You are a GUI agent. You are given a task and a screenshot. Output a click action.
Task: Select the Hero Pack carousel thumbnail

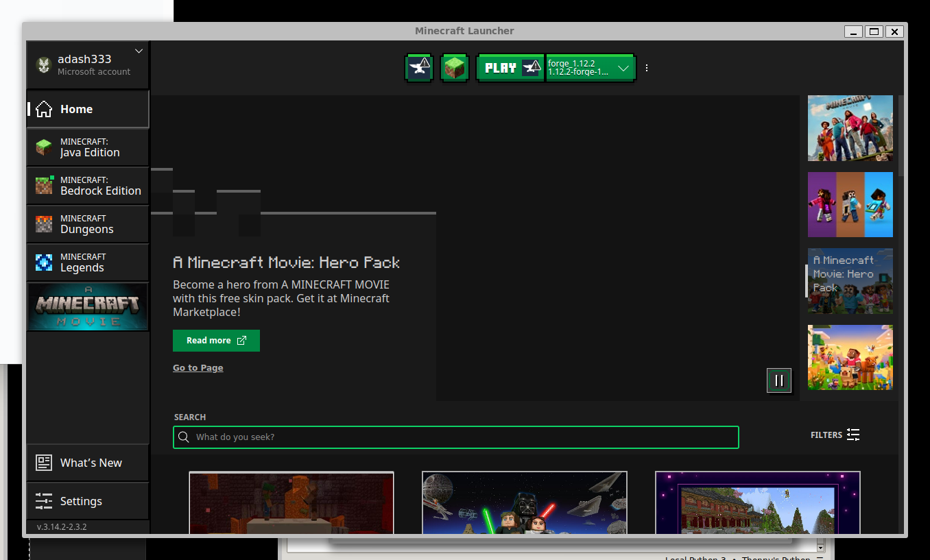[850, 281]
